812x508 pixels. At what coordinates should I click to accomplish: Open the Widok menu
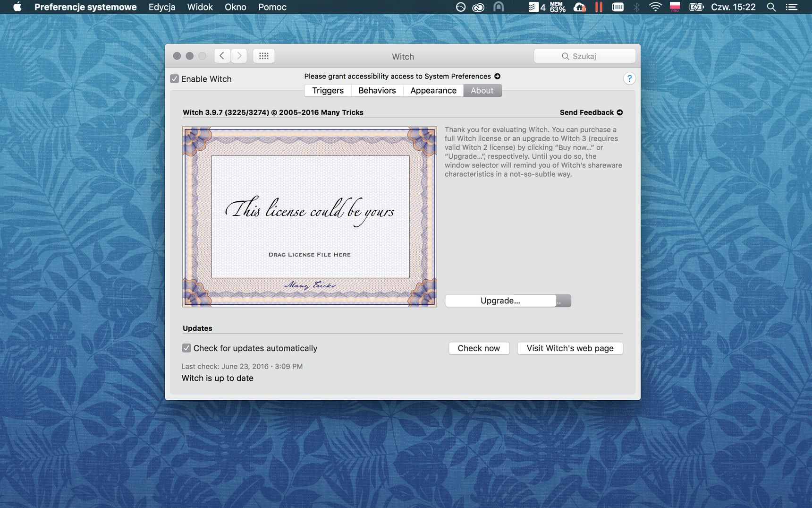tap(200, 7)
